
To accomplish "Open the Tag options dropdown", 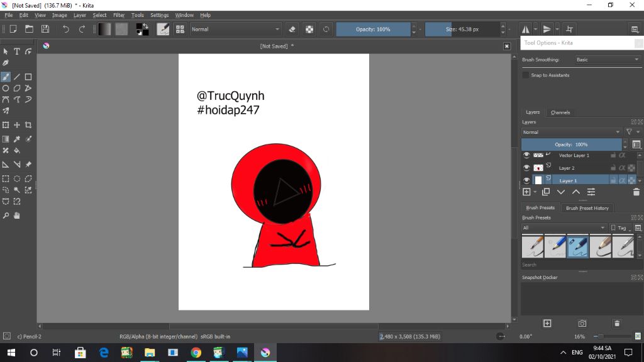I will pyautogui.click(x=621, y=228).
